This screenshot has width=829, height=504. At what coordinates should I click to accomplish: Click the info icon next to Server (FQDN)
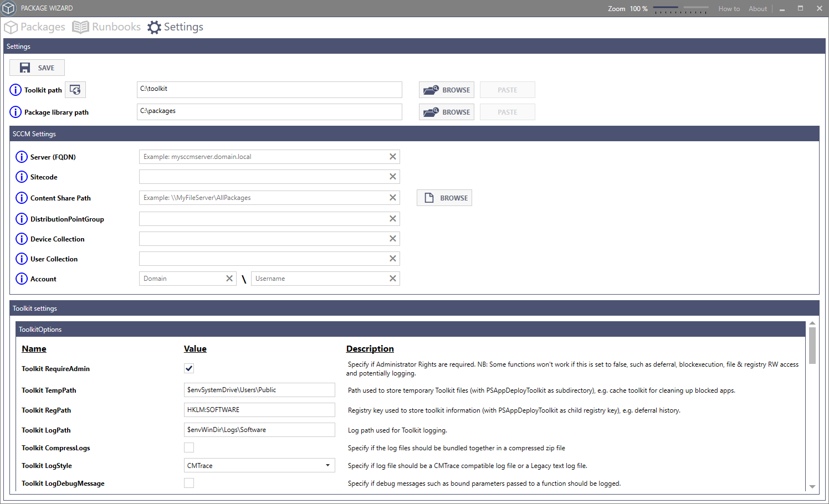pyautogui.click(x=21, y=157)
